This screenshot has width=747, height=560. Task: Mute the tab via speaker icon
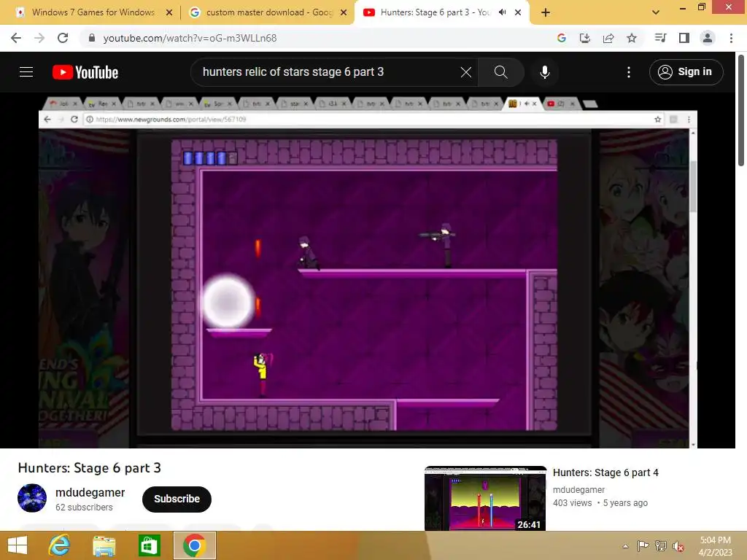pyautogui.click(x=502, y=12)
